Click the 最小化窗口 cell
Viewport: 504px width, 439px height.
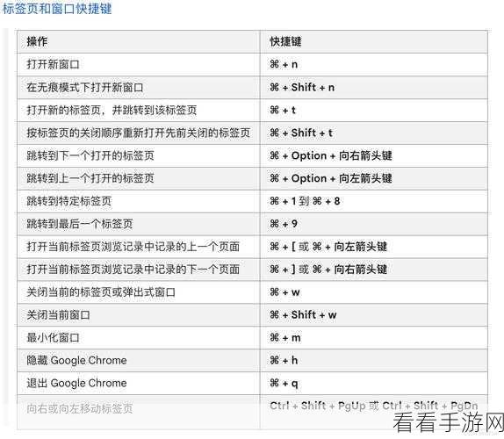click(139, 338)
